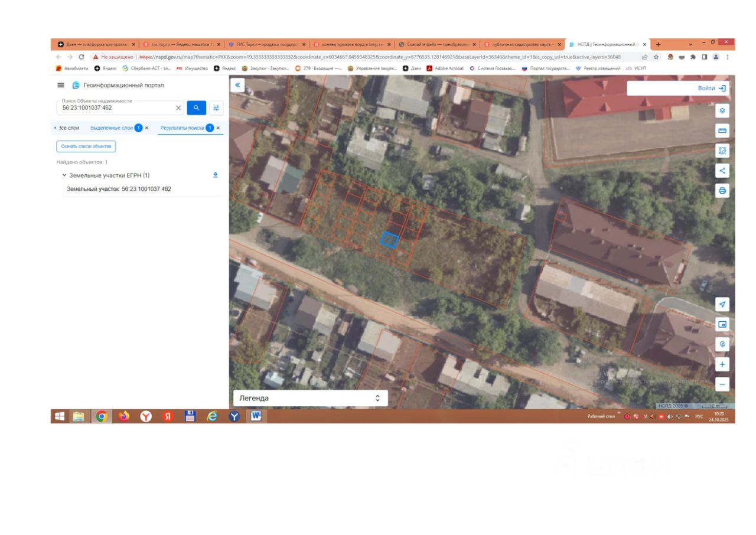The image size is (756, 535).
Task: Click the Скачать список объектов button
Action: [86, 146]
